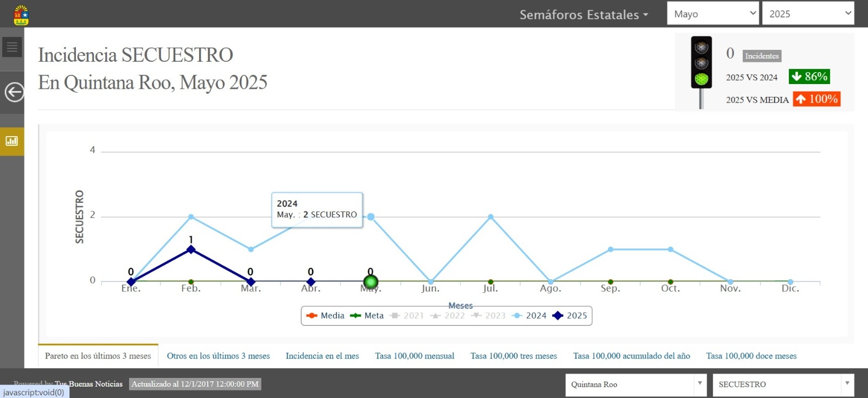868x398 pixels.
Task: Click the orange up-arrow 100% badge
Action: coord(816,99)
